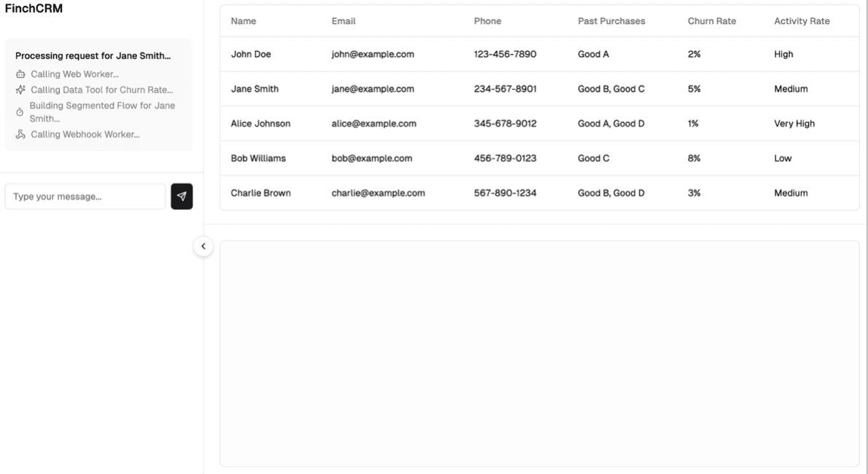Click the Good B, Good D purchases cell
This screenshot has height=474, width=868.
(611, 193)
